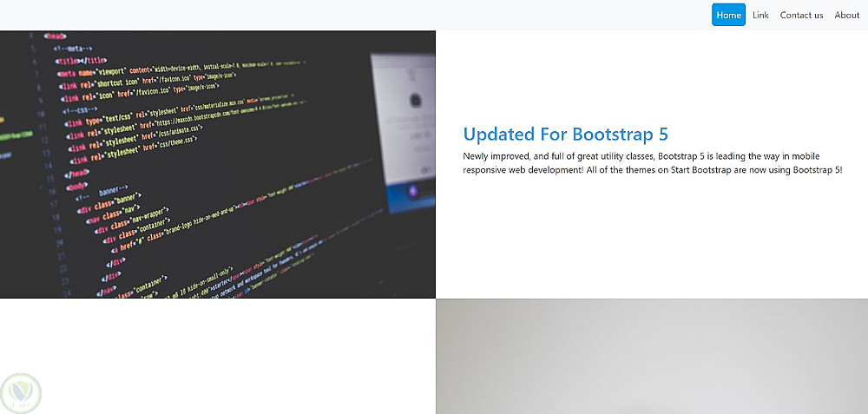
Task: Open the Home nav button
Action: coord(728,15)
